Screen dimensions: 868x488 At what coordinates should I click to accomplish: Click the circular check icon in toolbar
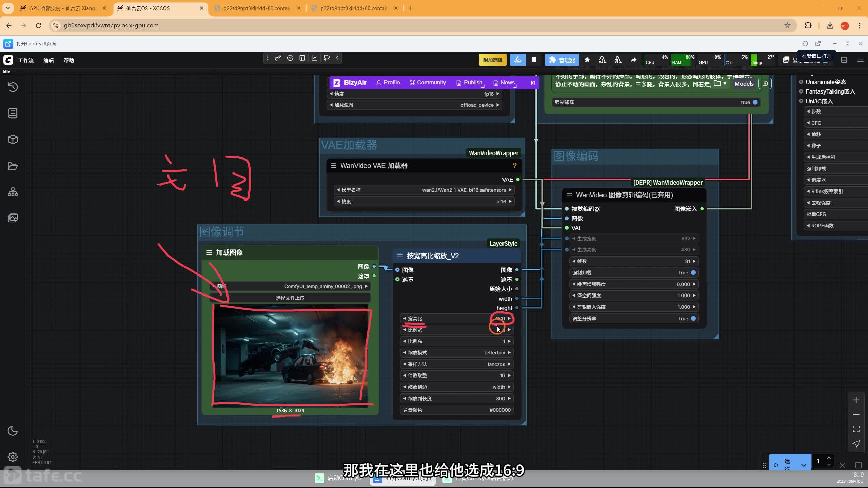point(290,58)
